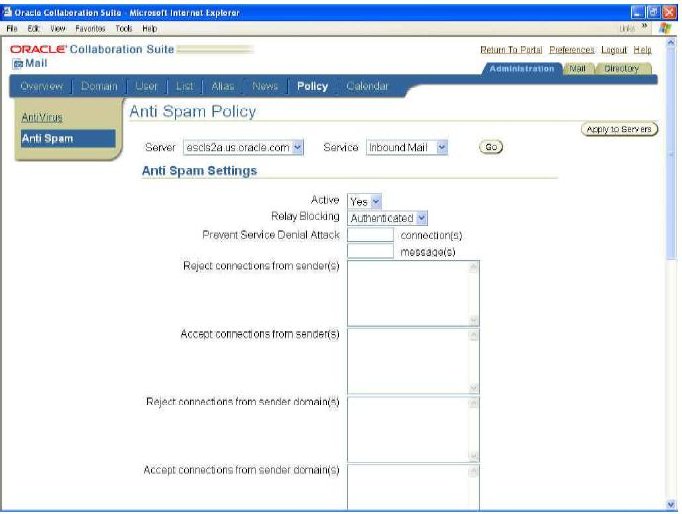Click the Accept connections from sender domain(s) textarea
682x514 pixels.
pos(413,487)
